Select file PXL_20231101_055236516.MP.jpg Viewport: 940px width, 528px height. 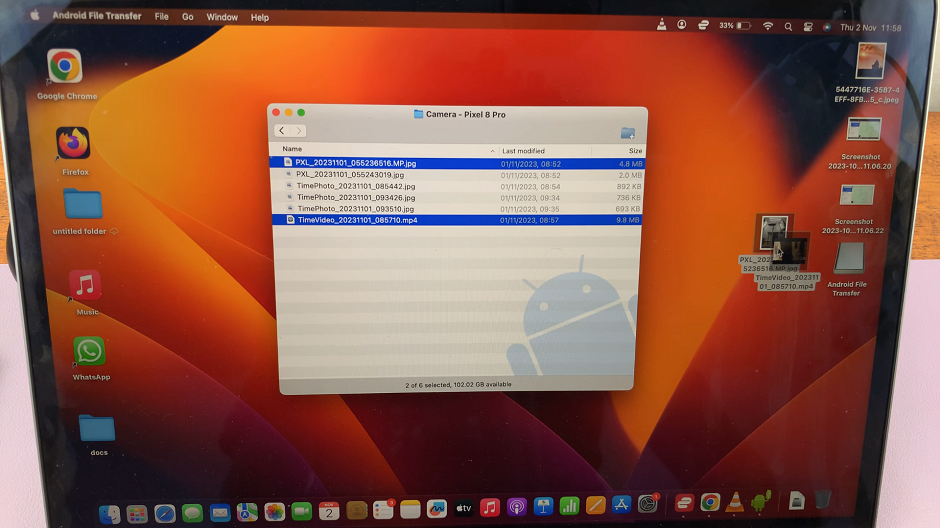457,163
